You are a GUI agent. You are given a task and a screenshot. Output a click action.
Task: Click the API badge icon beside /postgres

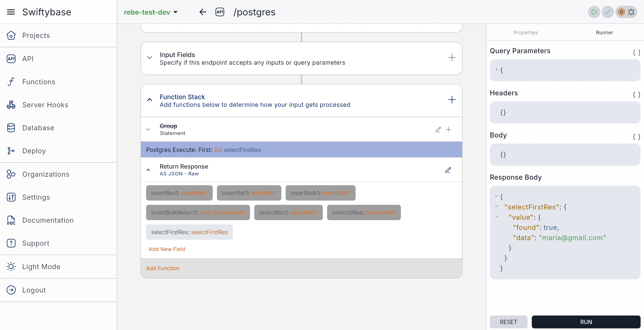coord(220,12)
